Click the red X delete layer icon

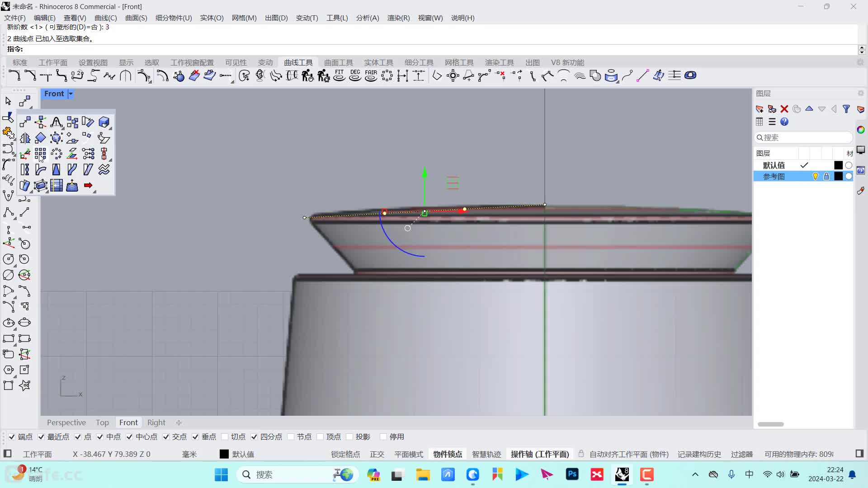point(784,109)
